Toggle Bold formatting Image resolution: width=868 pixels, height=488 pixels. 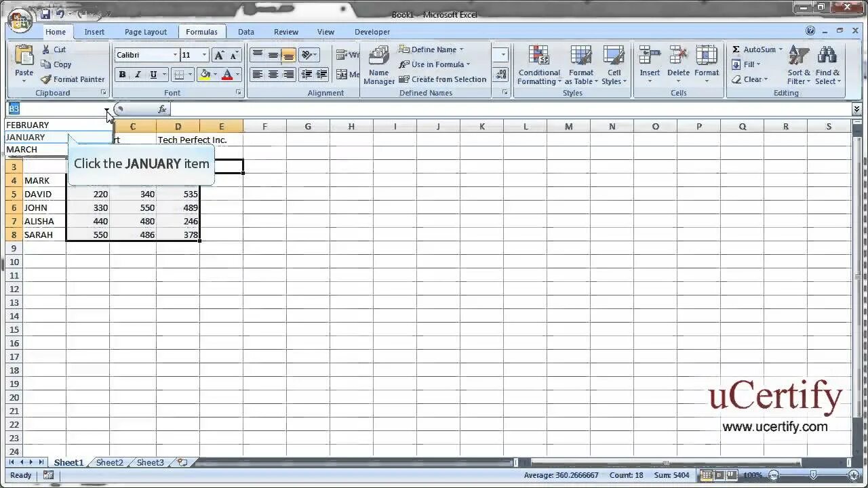[122, 75]
